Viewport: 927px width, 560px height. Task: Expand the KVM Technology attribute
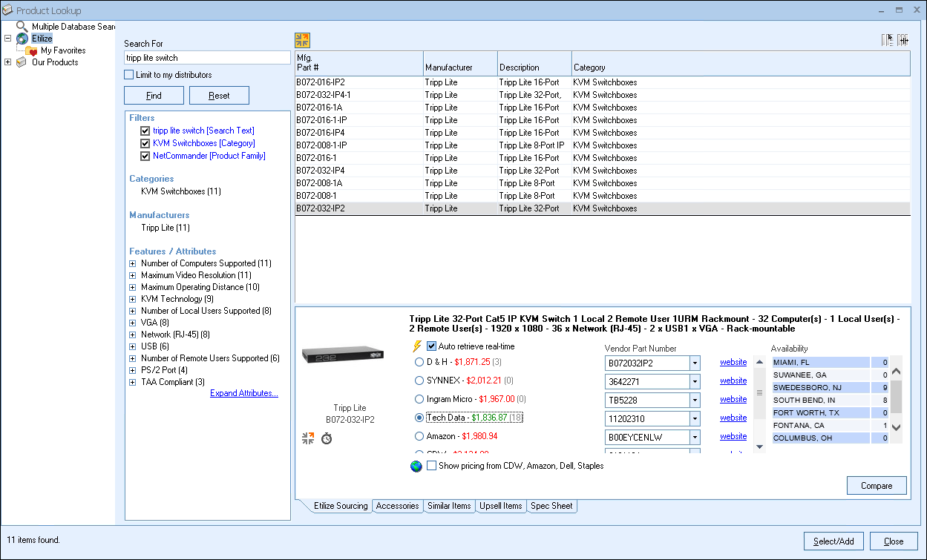(x=132, y=299)
